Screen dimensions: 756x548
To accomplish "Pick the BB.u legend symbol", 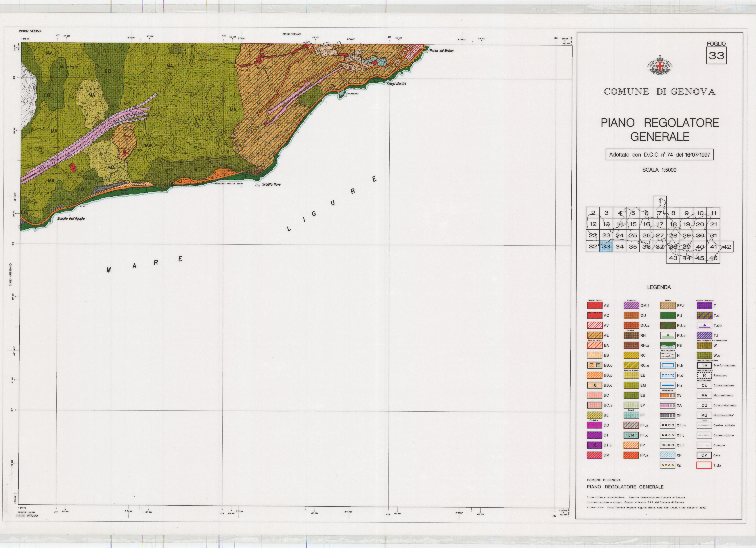I will (595, 365).
